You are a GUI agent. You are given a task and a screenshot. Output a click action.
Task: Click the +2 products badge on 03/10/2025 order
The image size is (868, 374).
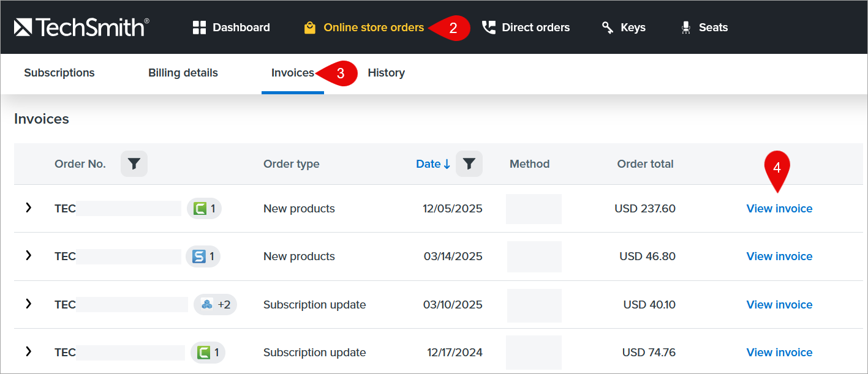(x=215, y=304)
